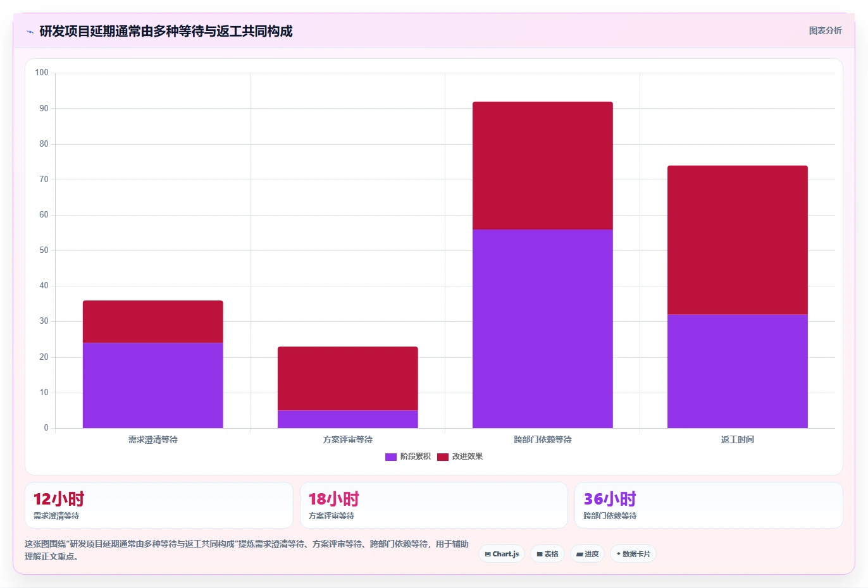
Task: Select the 36小时 跨部门依赖等待 data card
Action: tap(709, 505)
